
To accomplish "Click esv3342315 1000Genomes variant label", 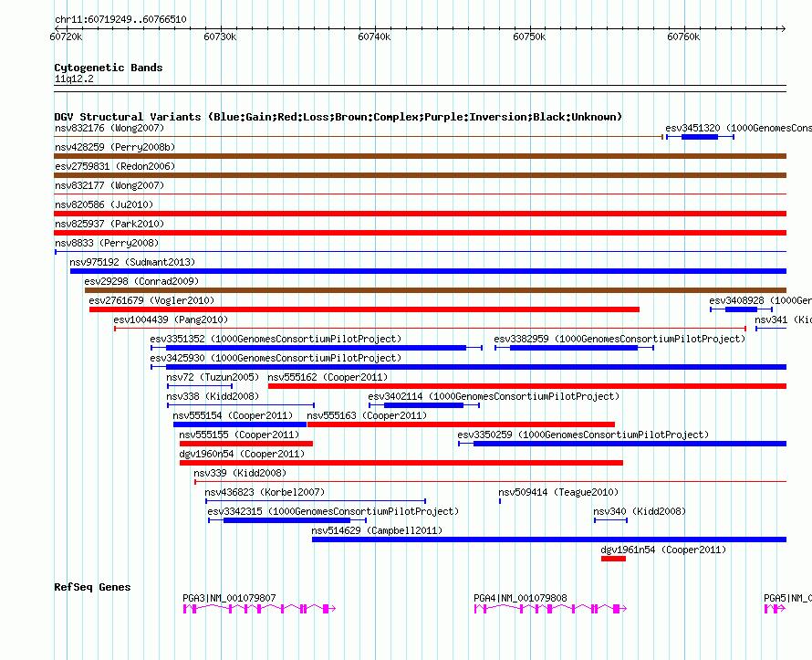I will [x=333, y=511].
